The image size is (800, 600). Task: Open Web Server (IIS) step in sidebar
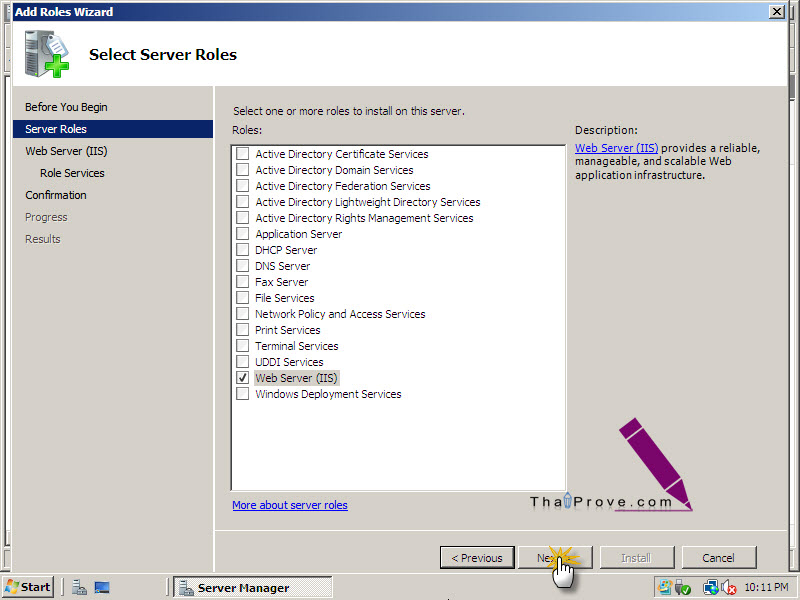click(x=66, y=151)
